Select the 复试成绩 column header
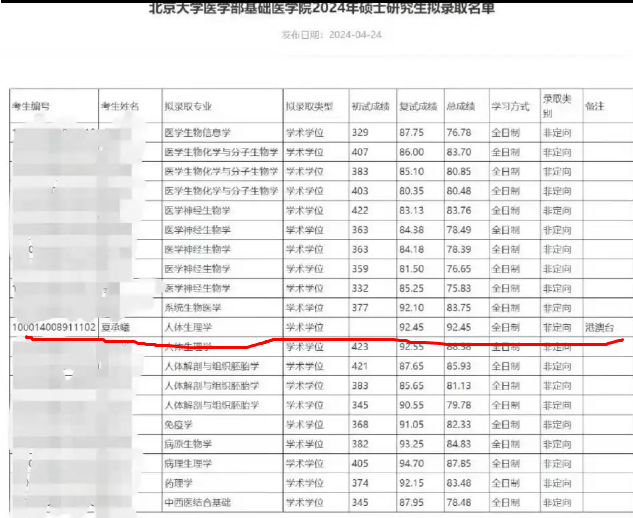The width and height of the screenshot is (633, 518). tap(418, 107)
